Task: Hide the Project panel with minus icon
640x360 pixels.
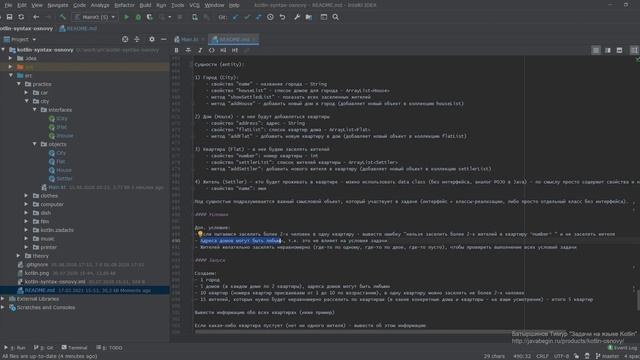Action: [x=164, y=39]
